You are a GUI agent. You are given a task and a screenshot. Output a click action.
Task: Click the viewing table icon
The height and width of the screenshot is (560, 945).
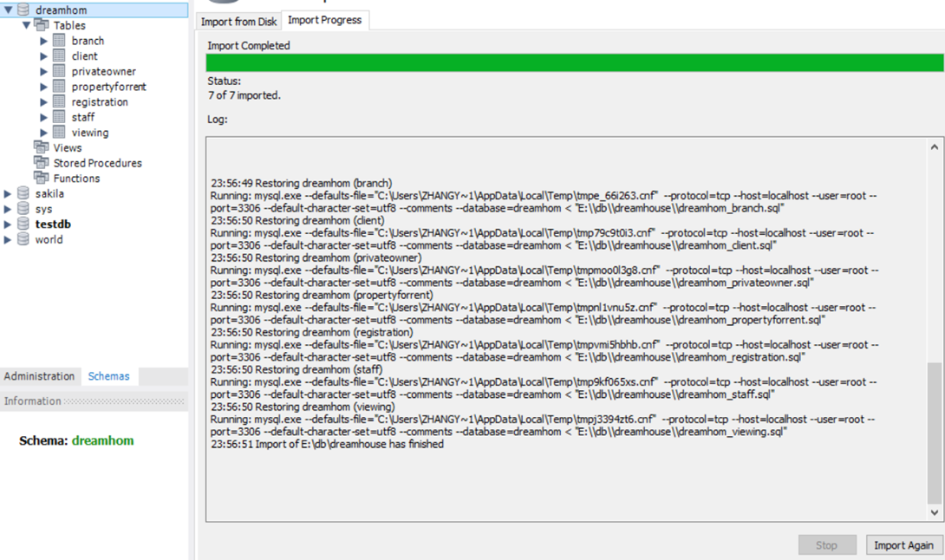click(x=59, y=132)
